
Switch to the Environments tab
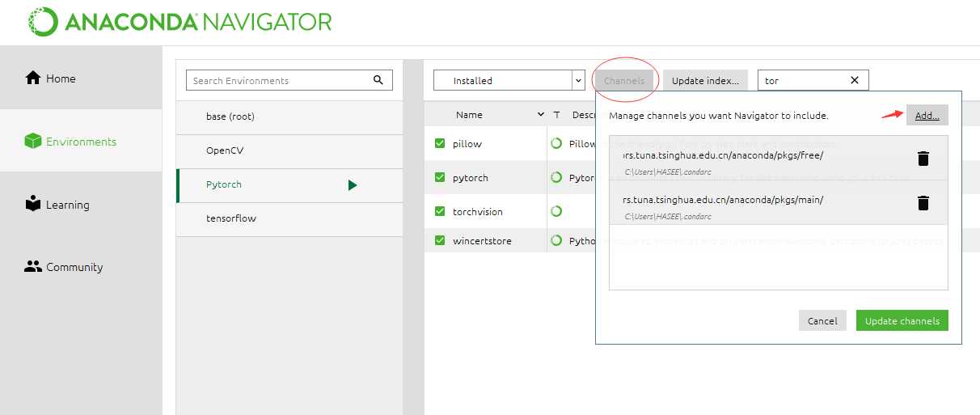[81, 141]
